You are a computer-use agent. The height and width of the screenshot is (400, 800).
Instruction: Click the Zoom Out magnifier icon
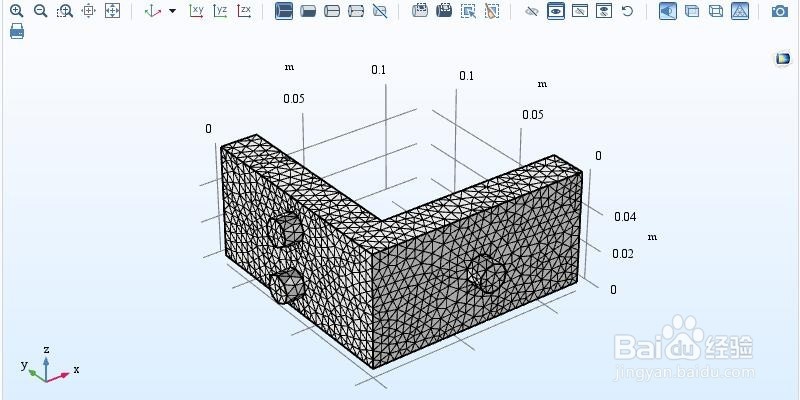(x=40, y=11)
